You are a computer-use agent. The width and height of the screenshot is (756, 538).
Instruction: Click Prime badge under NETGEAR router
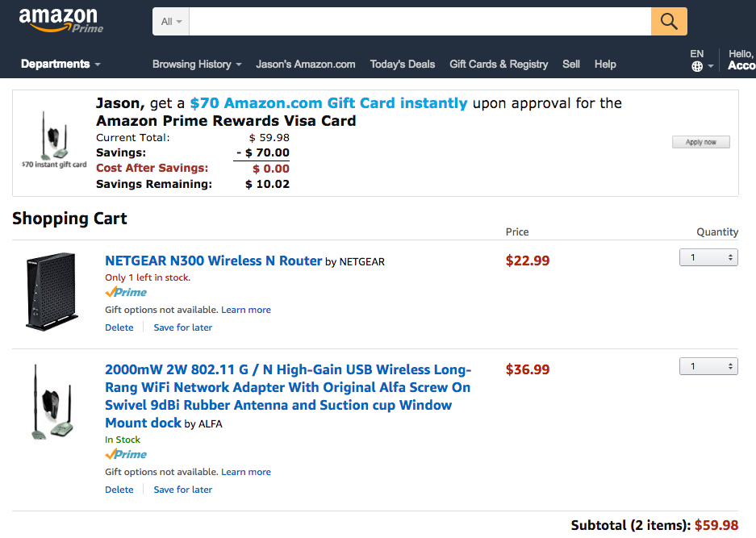126,292
